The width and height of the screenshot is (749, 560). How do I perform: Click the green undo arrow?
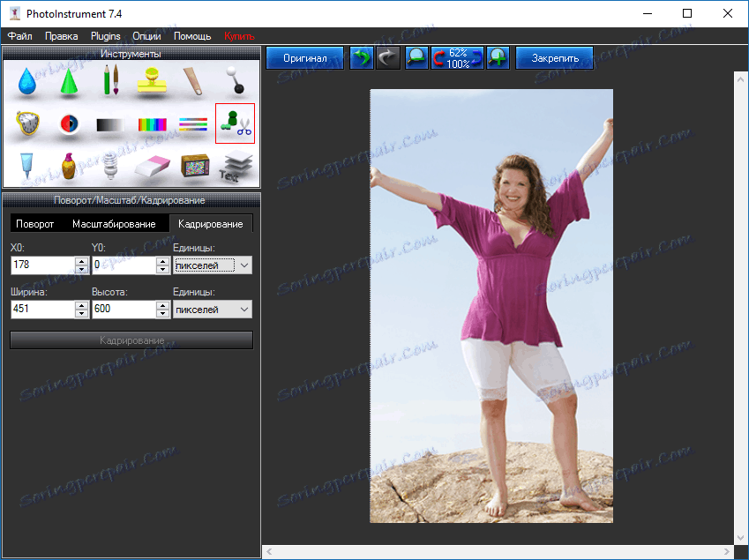click(x=361, y=58)
